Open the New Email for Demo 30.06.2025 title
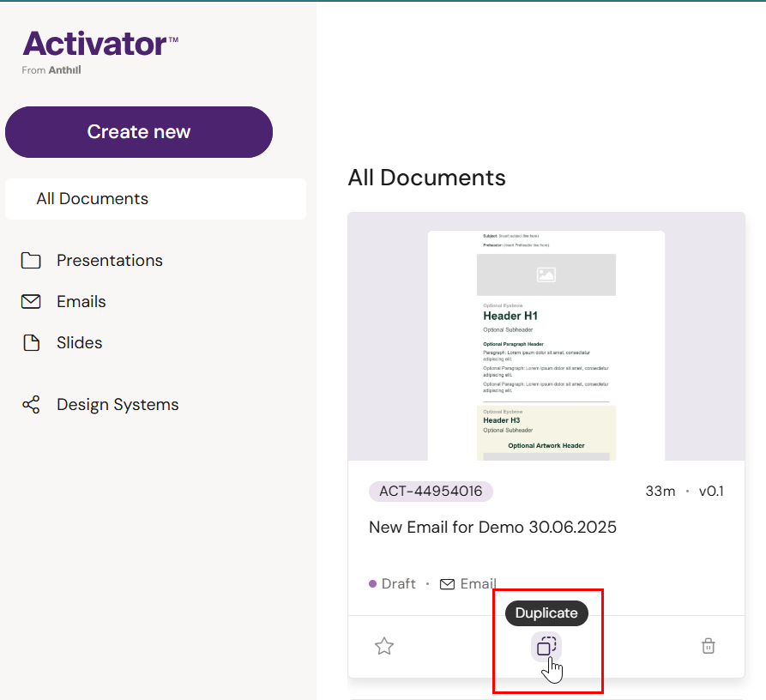 [492, 527]
